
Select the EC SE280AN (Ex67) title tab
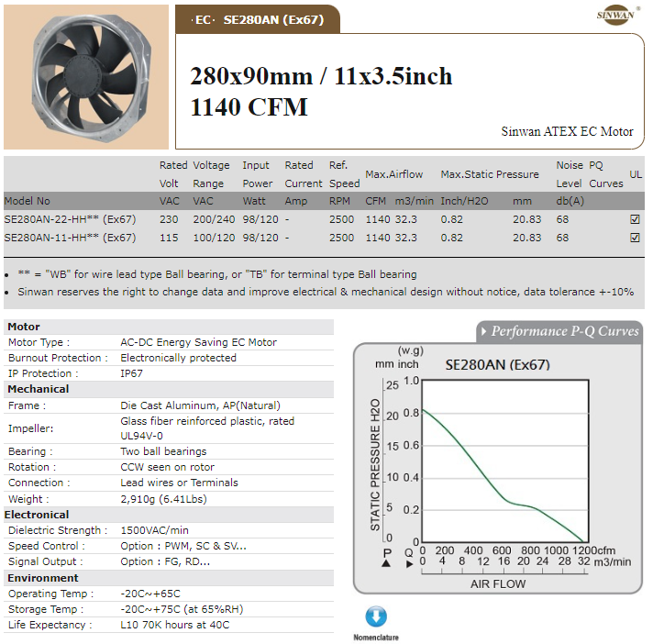point(259,19)
